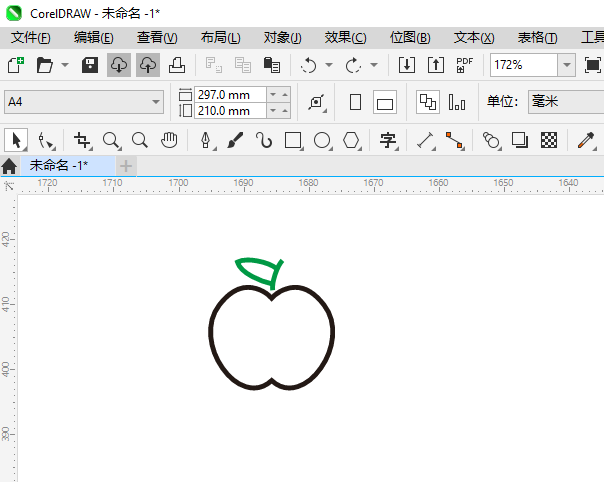Click the 172% zoom level field
This screenshot has width=604, height=482.
point(524,65)
